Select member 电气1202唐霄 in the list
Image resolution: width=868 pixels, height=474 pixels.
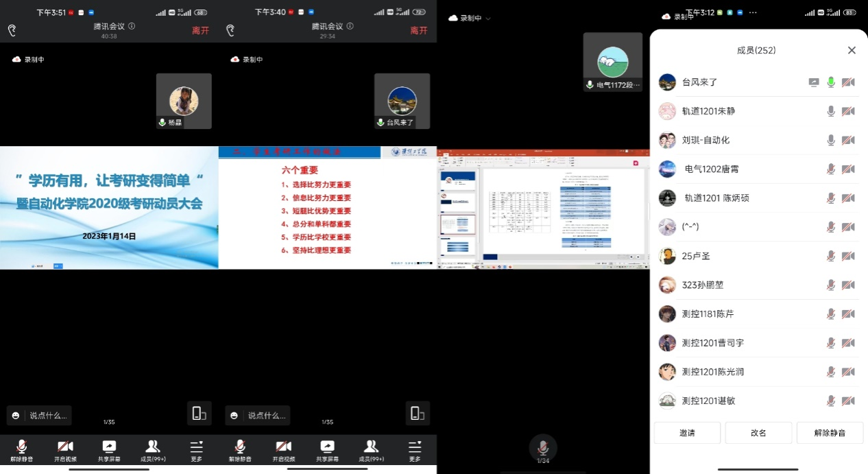tap(711, 169)
